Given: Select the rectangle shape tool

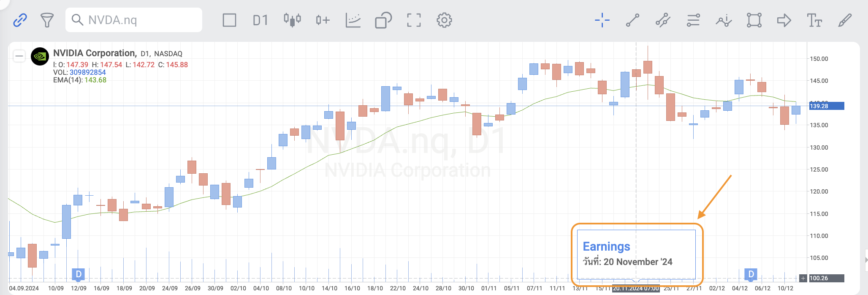Looking at the screenshot, I should [754, 20].
